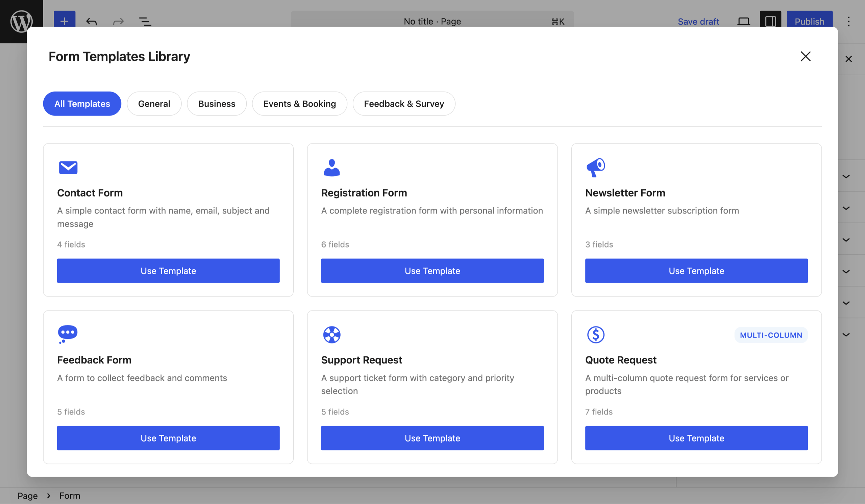The image size is (865, 504).
Task: Click the Quote Request dollar icon
Action: pos(596,334)
